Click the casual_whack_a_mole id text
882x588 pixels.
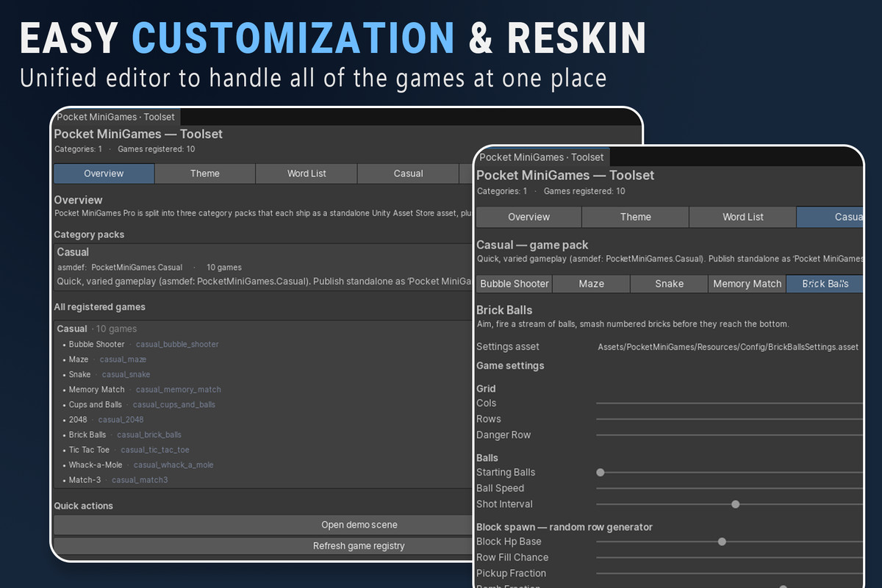tap(174, 465)
